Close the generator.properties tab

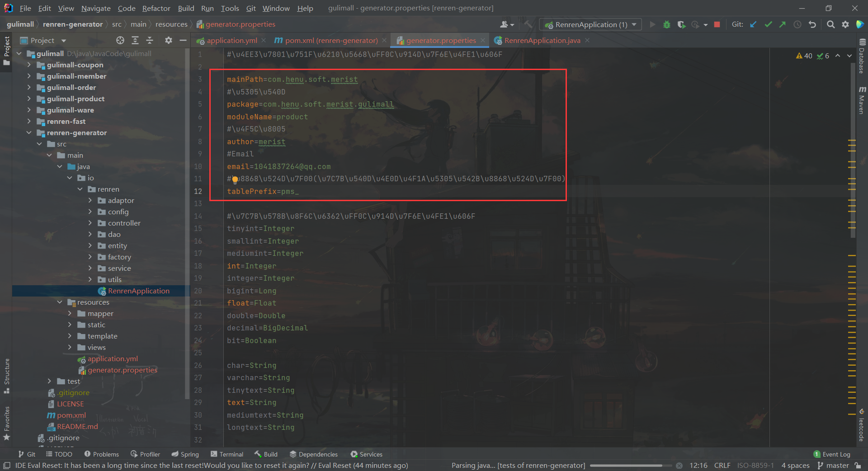(483, 40)
